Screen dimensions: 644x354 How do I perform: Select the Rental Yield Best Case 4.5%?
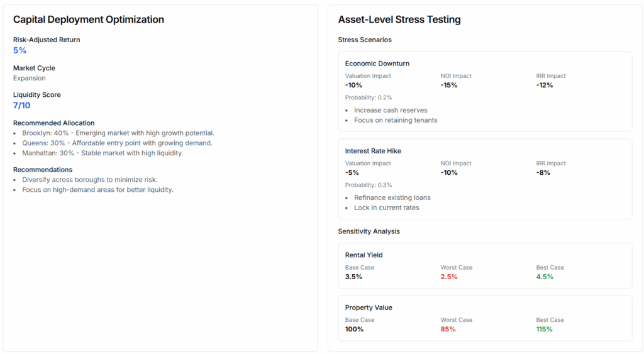click(545, 277)
